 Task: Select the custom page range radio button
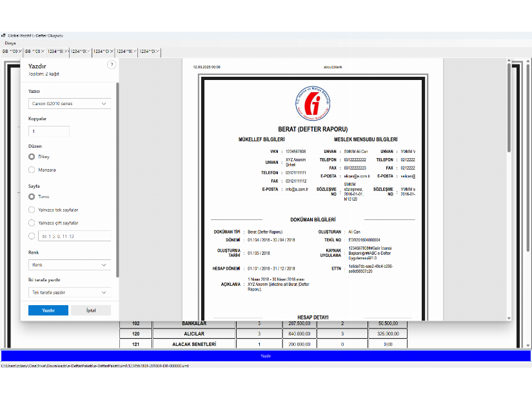(31, 235)
